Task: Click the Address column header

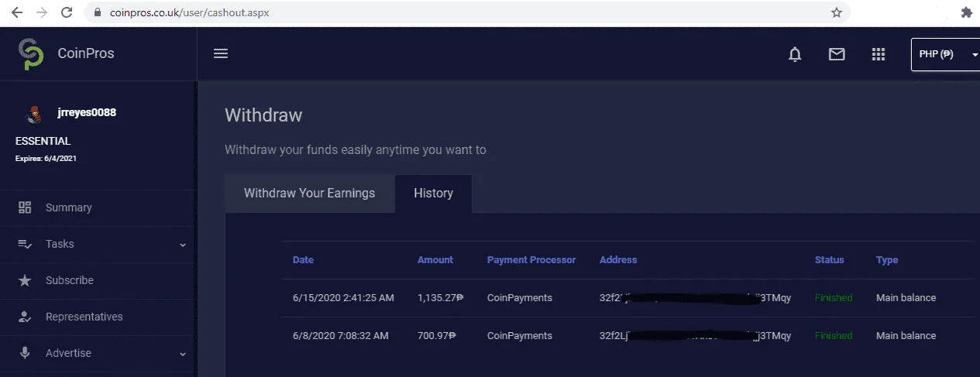Action: 618,260
